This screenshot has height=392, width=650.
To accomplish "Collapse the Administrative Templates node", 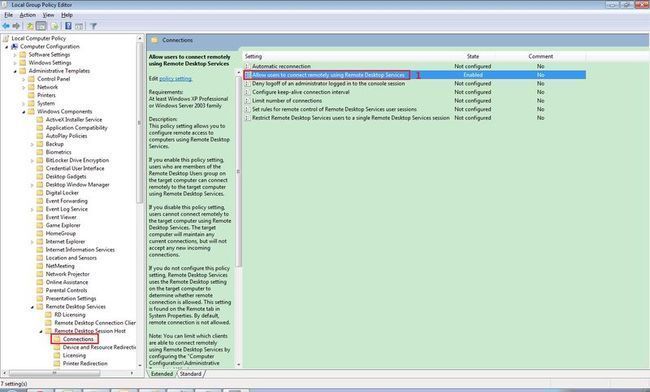I will tap(15, 71).
